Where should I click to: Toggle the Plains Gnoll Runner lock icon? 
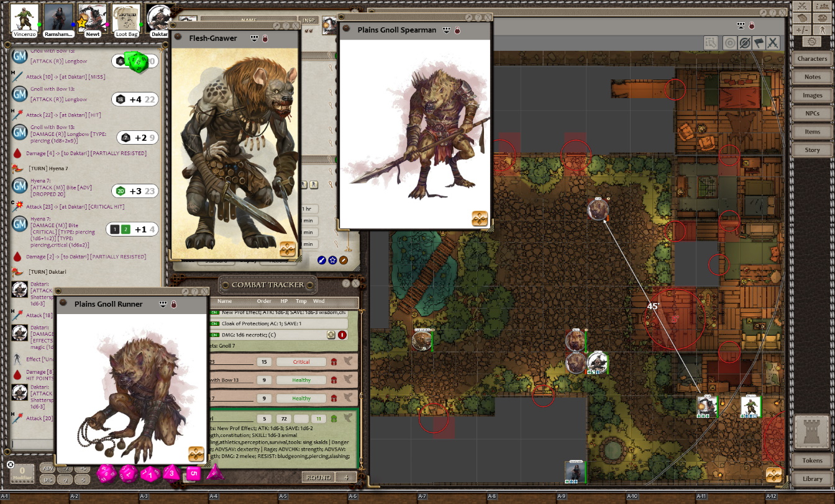(x=173, y=304)
